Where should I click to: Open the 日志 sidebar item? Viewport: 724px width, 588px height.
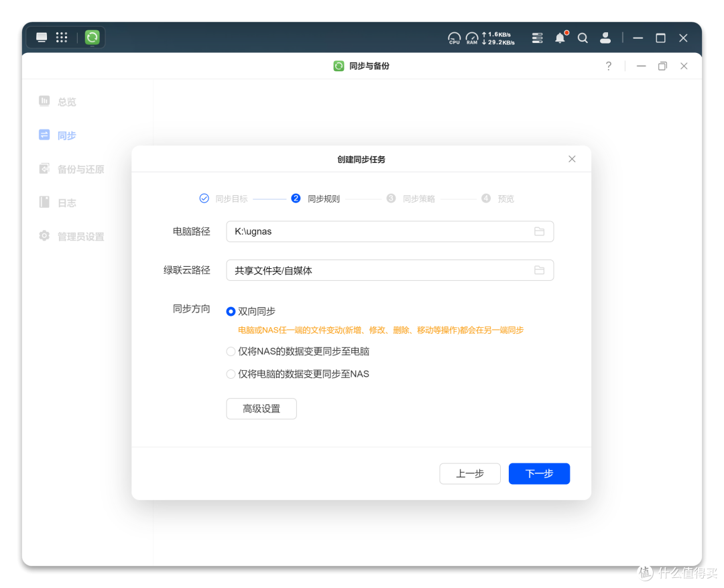tap(57, 202)
